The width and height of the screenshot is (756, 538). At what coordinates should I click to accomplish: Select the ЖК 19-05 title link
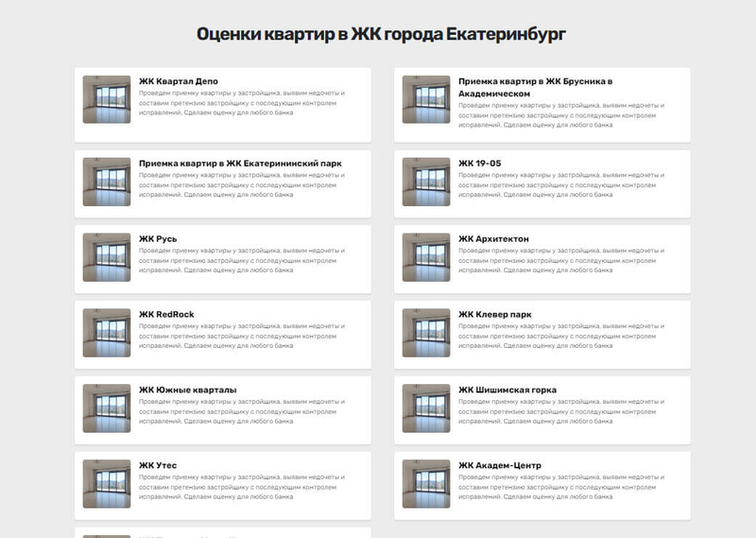pyautogui.click(x=480, y=163)
